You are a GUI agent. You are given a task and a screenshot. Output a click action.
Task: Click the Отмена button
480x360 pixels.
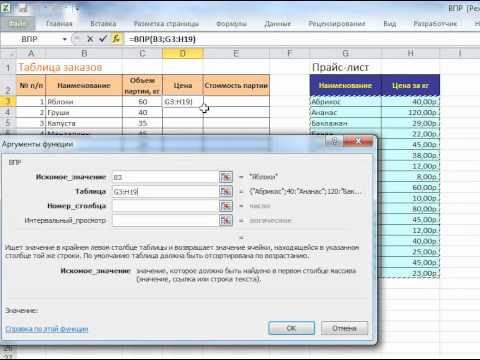pos(344,328)
